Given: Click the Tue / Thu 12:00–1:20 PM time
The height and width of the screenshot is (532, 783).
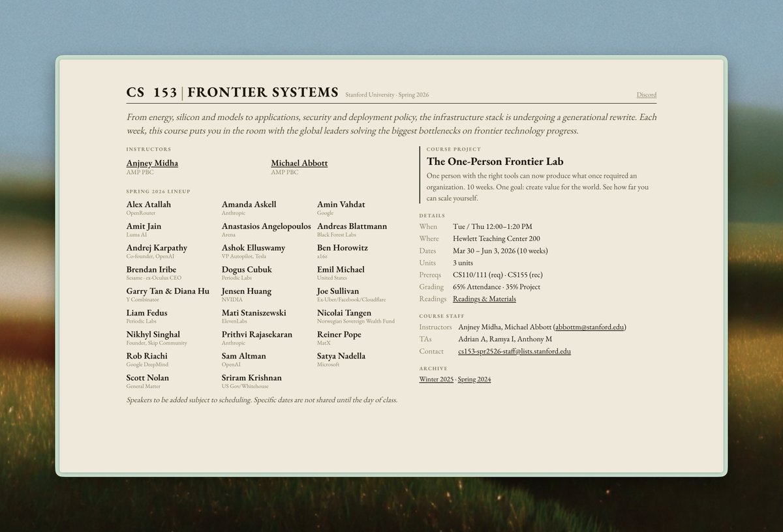Looking at the screenshot, I should (x=493, y=226).
